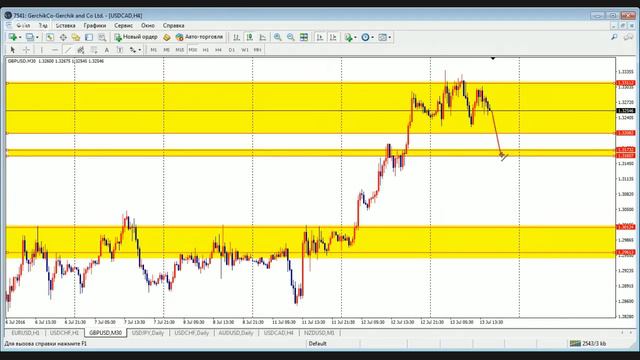The image size is (640, 360).
Task: Show the Terminal panel icon
Action: [89, 37]
